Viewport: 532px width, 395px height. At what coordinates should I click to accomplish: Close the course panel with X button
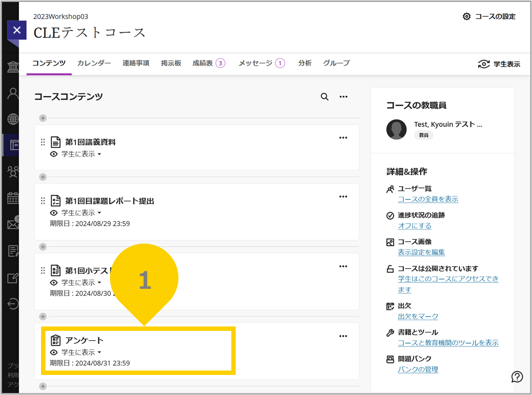[17, 30]
